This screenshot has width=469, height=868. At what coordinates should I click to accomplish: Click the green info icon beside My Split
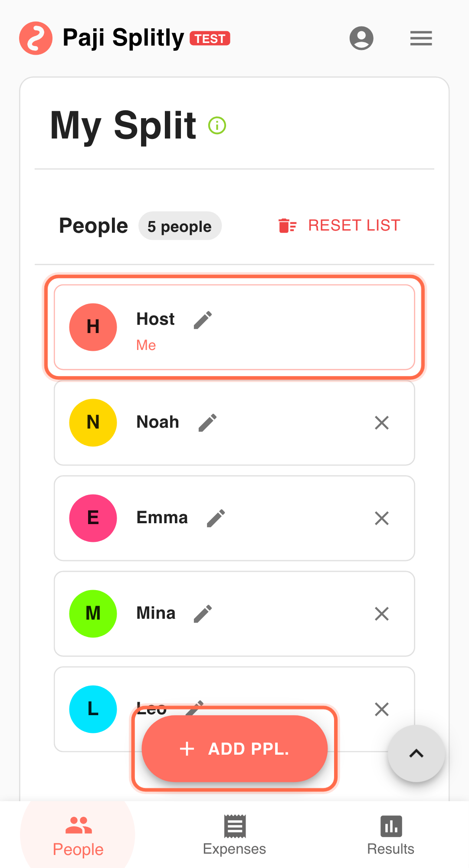pyautogui.click(x=217, y=125)
